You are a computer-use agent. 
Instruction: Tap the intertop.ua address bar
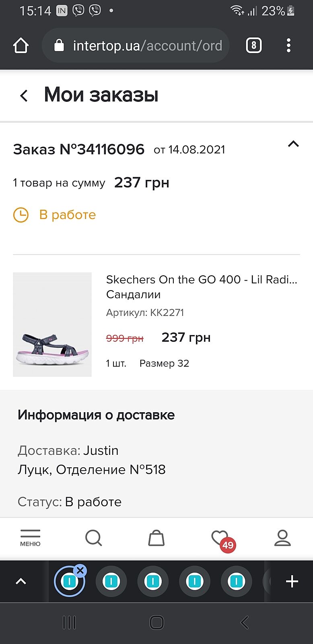(147, 45)
